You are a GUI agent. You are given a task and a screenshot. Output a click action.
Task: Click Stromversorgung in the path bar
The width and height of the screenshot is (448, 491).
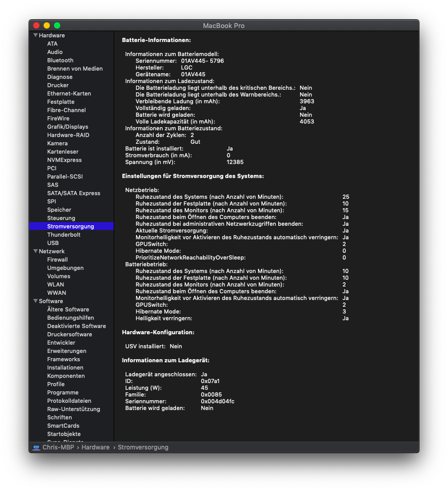(143, 447)
